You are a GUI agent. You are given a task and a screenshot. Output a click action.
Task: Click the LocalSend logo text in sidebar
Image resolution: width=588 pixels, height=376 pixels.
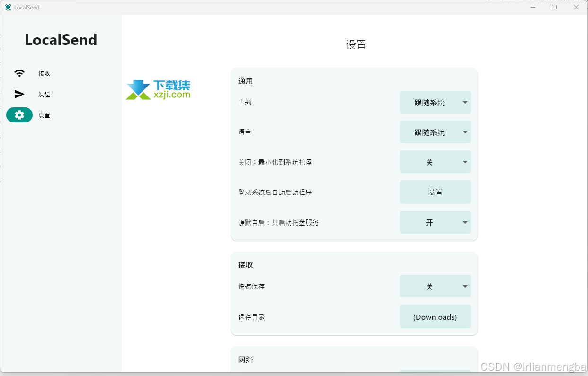pyautogui.click(x=61, y=40)
